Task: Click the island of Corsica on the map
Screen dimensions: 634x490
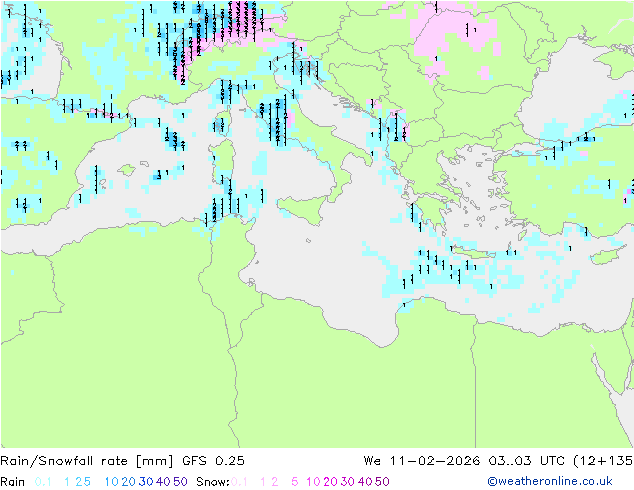Action: 222,120
